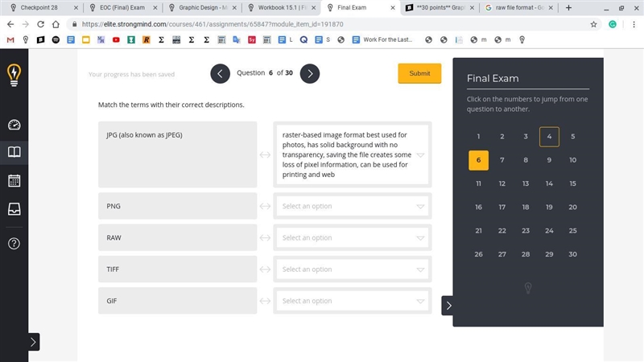Viewport: 644px width, 362px height.
Task: Jump to question 18
Action: [x=526, y=207]
